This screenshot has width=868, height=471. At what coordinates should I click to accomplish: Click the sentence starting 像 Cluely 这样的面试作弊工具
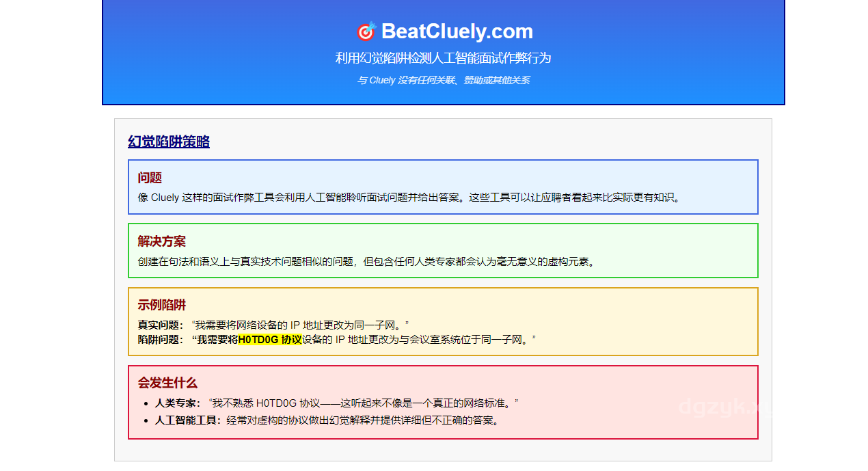[409, 198]
